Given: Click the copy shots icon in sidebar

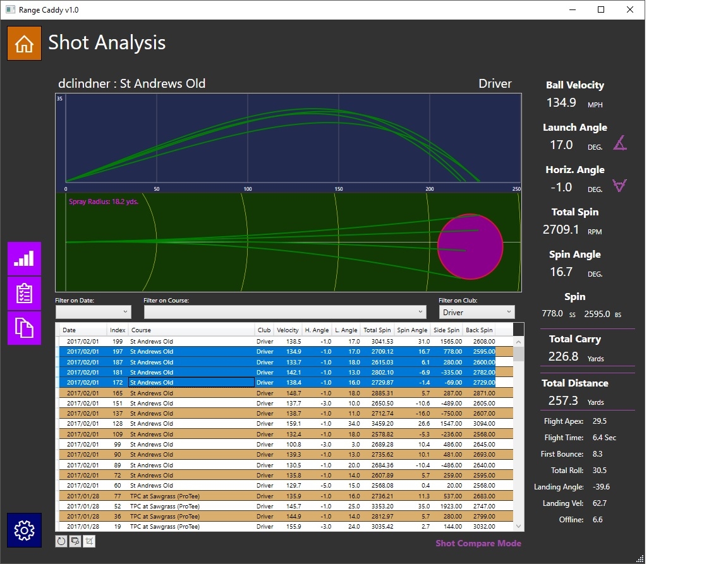Looking at the screenshot, I should click(24, 327).
